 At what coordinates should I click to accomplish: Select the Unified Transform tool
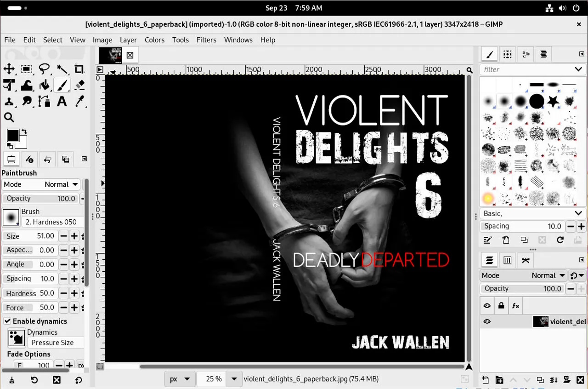(x=9, y=85)
